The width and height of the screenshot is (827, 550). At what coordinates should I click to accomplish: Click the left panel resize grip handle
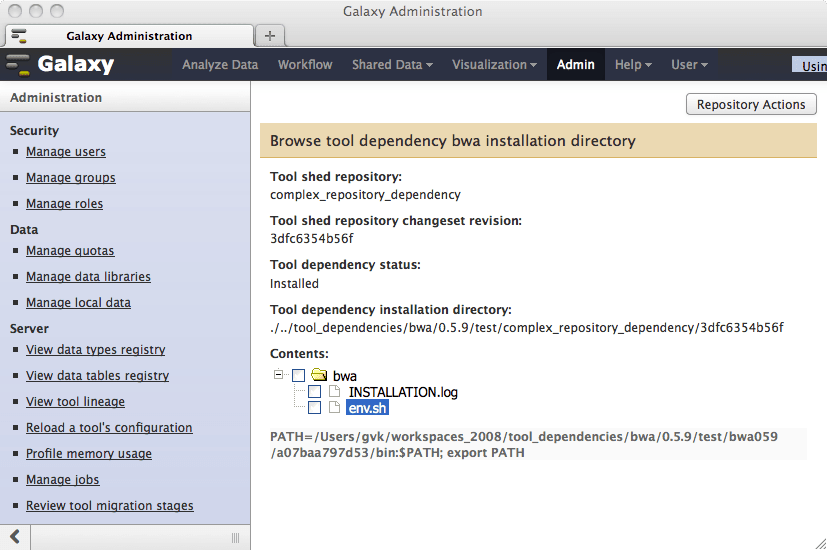coord(236,537)
